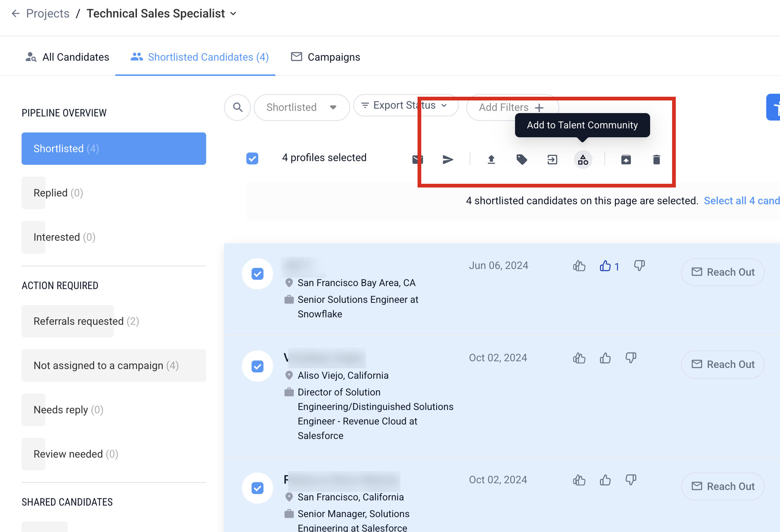Image resolution: width=780 pixels, height=532 pixels.
Task: Switch to the Campaigns tab
Action: pyautogui.click(x=325, y=57)
